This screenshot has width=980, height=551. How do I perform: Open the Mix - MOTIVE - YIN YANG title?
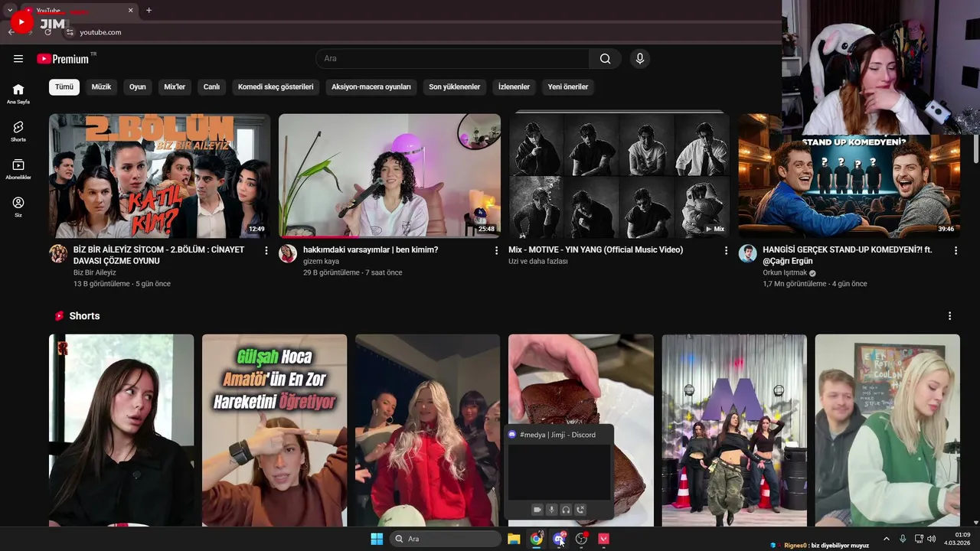(596, 250)
